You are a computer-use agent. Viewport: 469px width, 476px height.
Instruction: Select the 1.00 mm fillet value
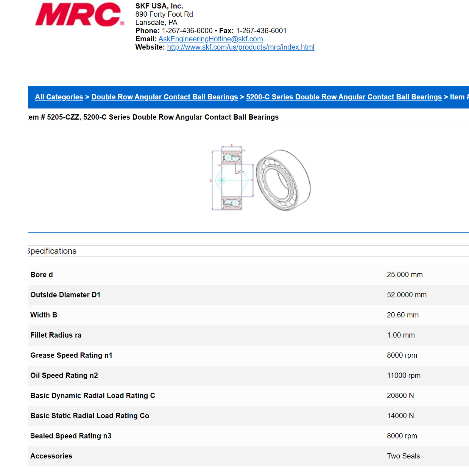point(401,335)
